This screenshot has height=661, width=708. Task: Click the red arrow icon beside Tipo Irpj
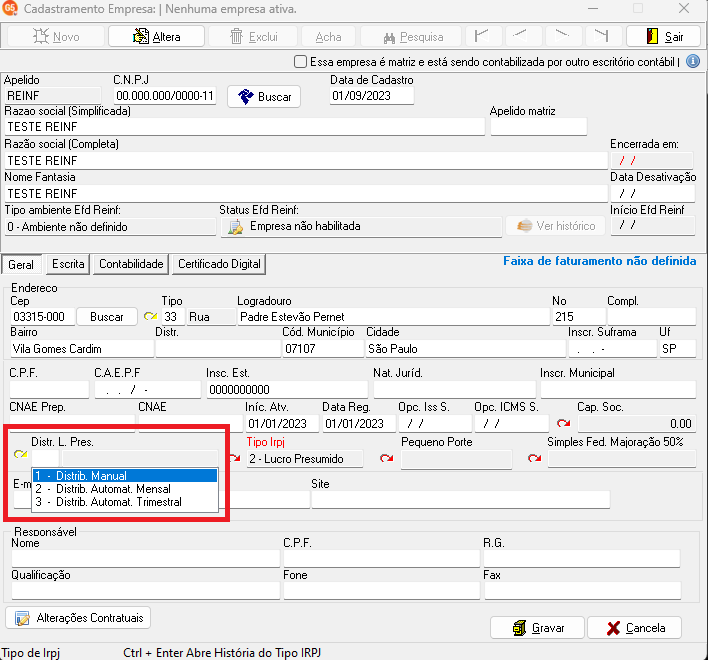click(234, 459)
